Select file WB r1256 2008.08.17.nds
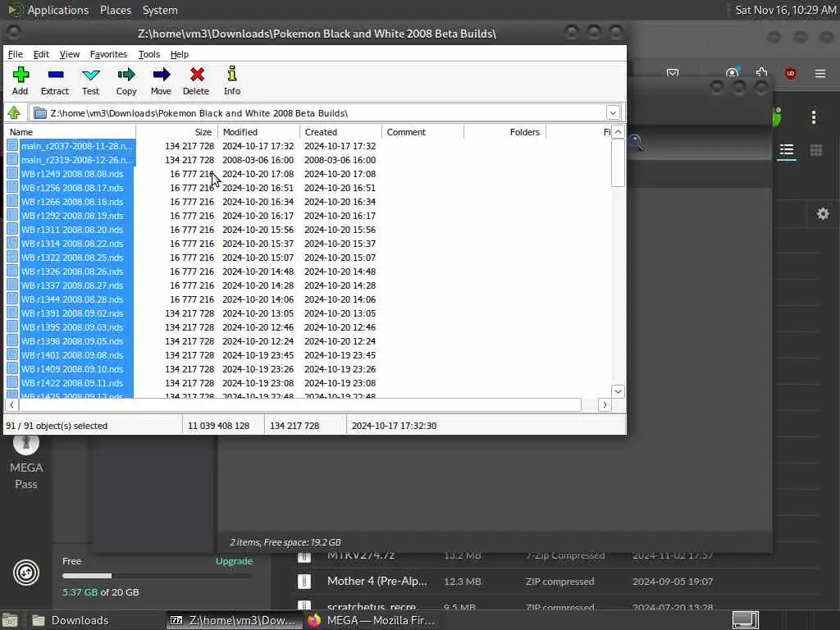The height and width of the screenshot is (630, 840). [x=72, y=188]
